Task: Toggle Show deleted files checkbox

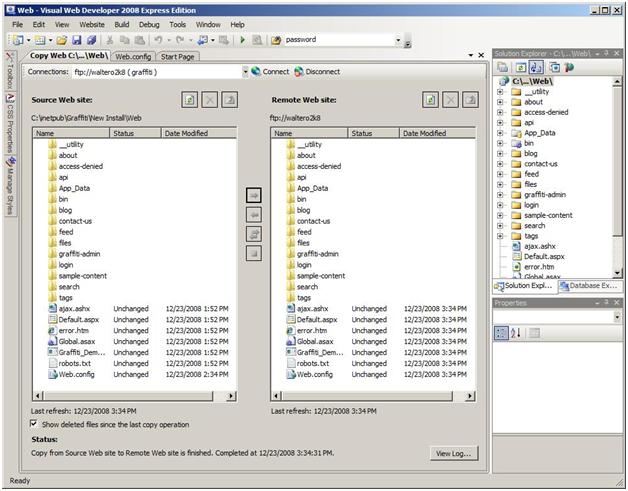Action: click(x=34, y=424)
